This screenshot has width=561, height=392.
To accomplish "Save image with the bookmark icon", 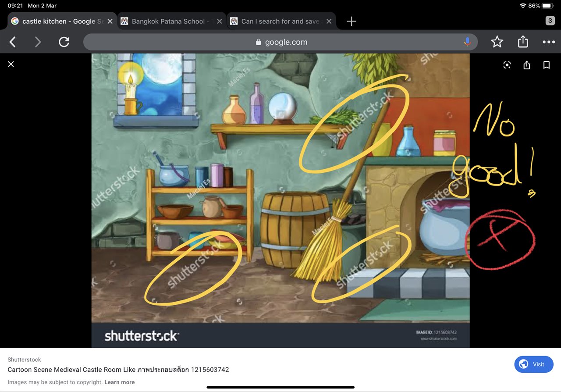I will point(547,65).
